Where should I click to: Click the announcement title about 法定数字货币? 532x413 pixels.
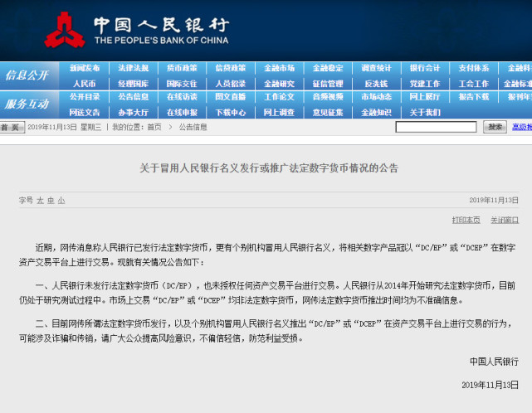[269, 168]
